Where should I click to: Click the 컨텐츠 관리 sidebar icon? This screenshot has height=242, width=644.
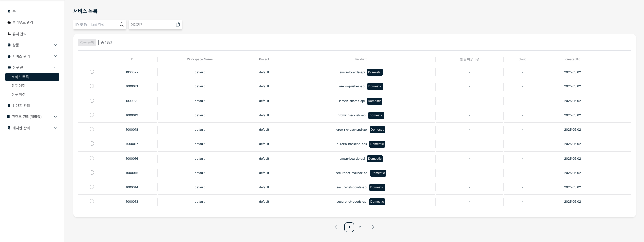(9, 106)
